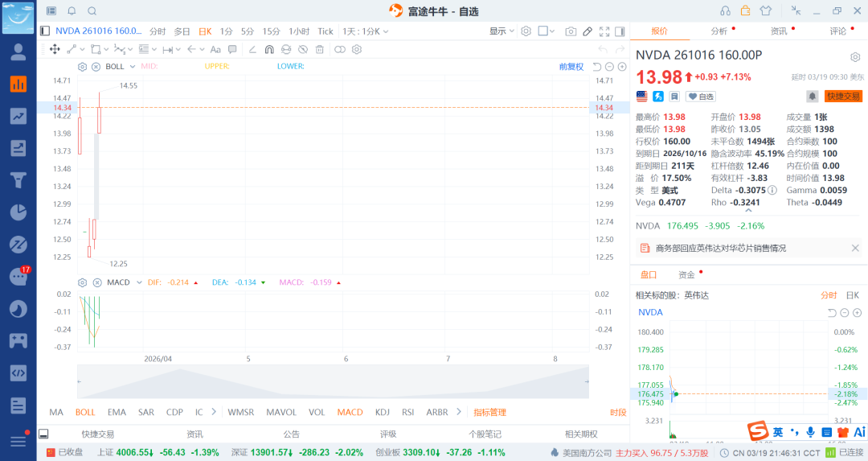Select the move crosshair drawing tool
The image size is (868, 461).
(x=55, y=49)
